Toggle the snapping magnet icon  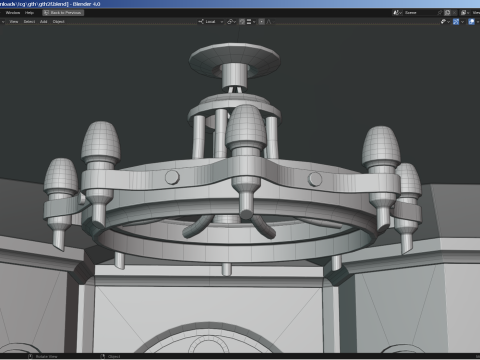click(x=242, y=22)
